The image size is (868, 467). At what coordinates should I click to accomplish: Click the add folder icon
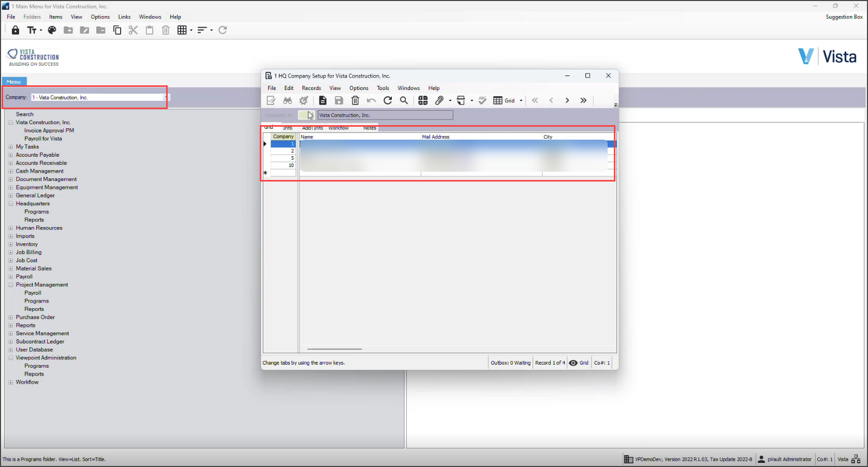point(68,30)
